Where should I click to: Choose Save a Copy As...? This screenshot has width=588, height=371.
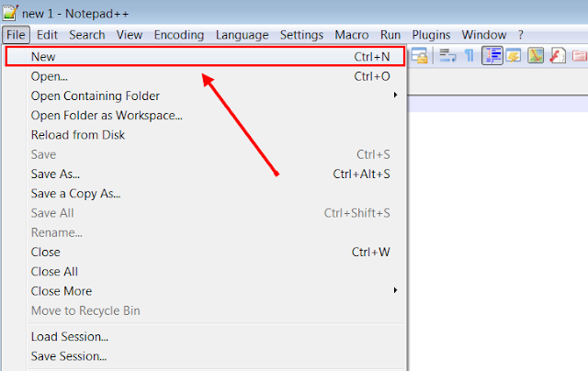pos(206,194)
